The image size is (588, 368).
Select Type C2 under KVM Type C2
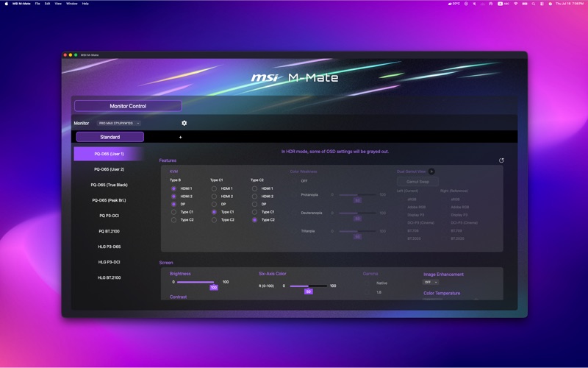[x=254, y=220]
